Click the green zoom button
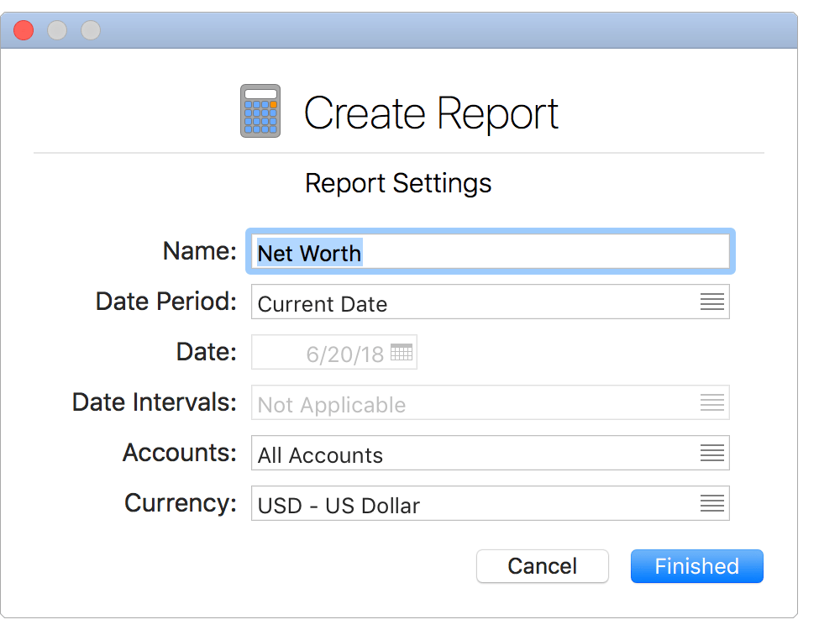The width and height of the screenshot is (840, 630). [90, 30]
